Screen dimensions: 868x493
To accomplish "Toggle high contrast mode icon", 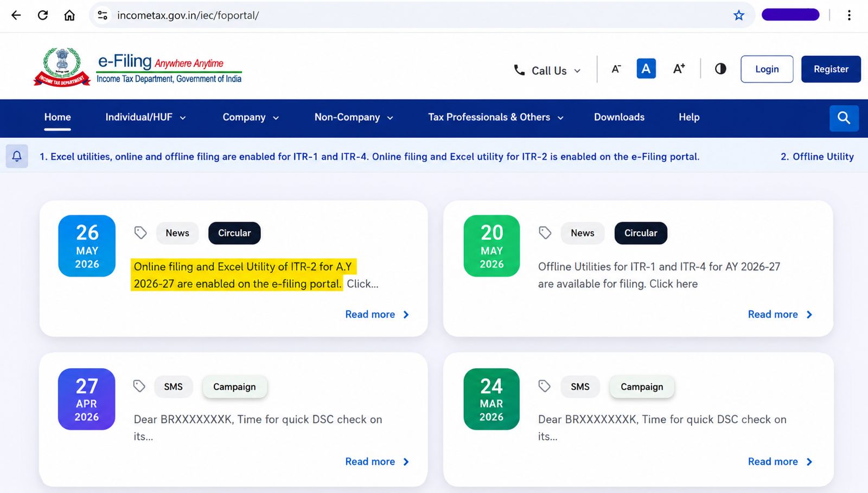I will click(x=720, y=69).
